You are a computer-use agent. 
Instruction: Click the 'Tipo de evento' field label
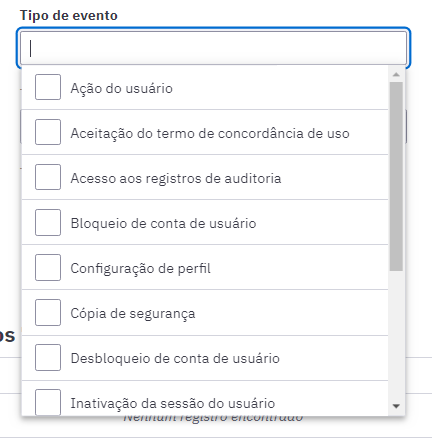pyautogui.click(x=69, y=15)
